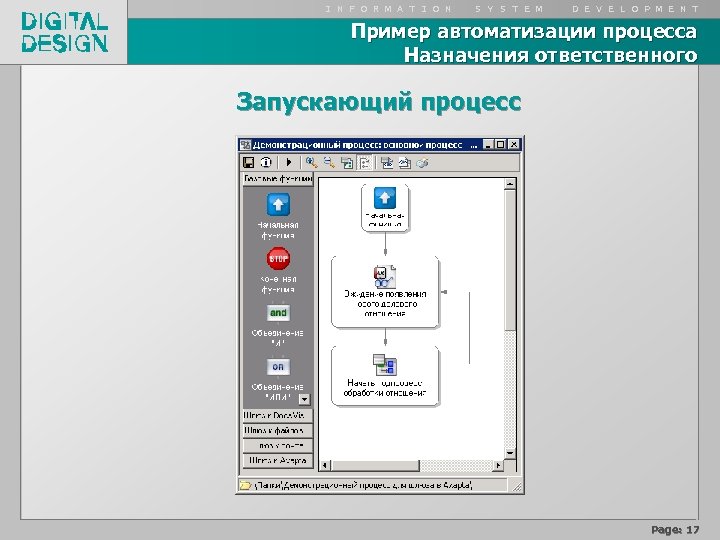The width and height of the screenshot is (720, 540).
Task: Click the window resize grip at the corner
Action: (x=517, y=487)
